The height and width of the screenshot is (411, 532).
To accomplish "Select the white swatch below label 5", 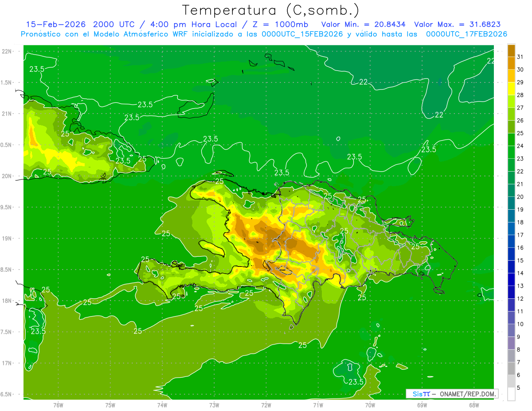I will coord(511,394).
